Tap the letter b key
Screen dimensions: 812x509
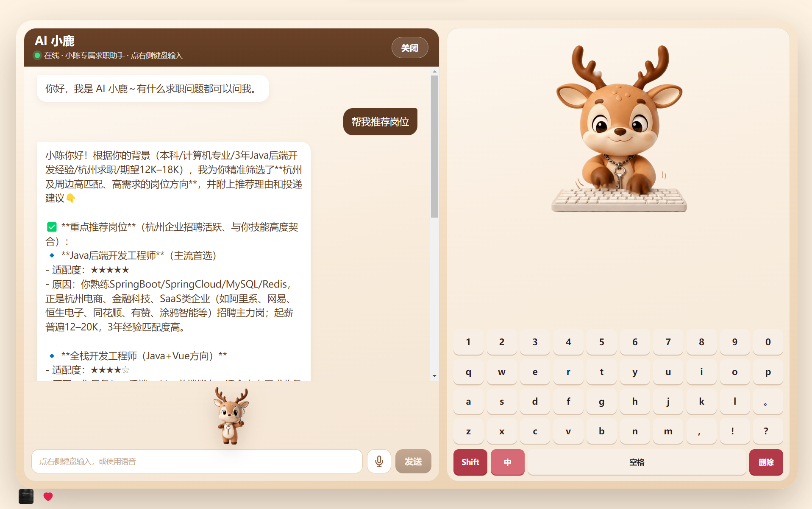coord(601,431)
